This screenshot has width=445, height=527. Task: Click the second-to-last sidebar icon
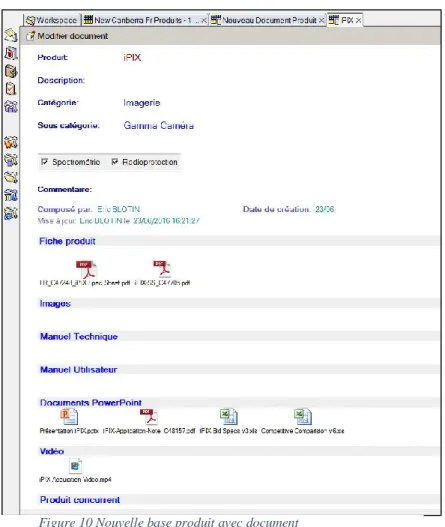pyautogui.click(x=10, y=195)
